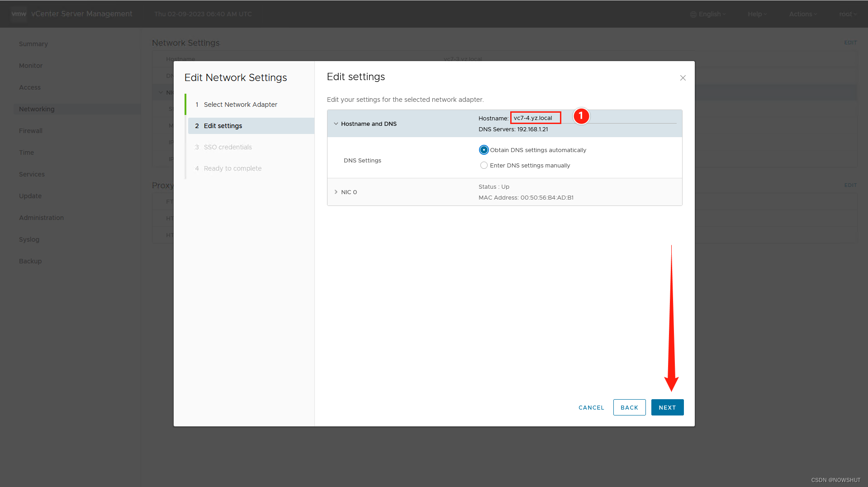Select Enter DNS settings manually
The width and height of the screenshot is (868, 487).
tap(484, 165)
